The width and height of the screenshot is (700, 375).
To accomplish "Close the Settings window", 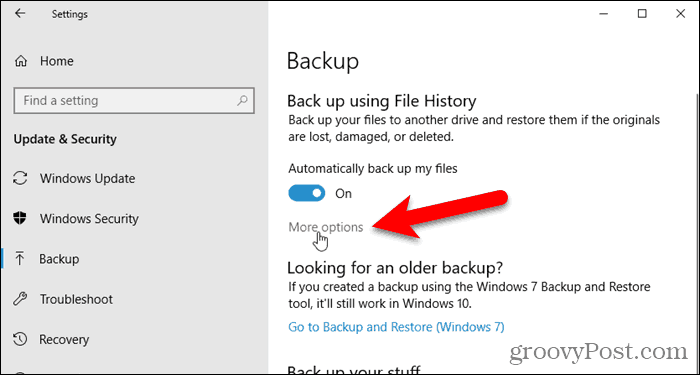I will 680,14.
